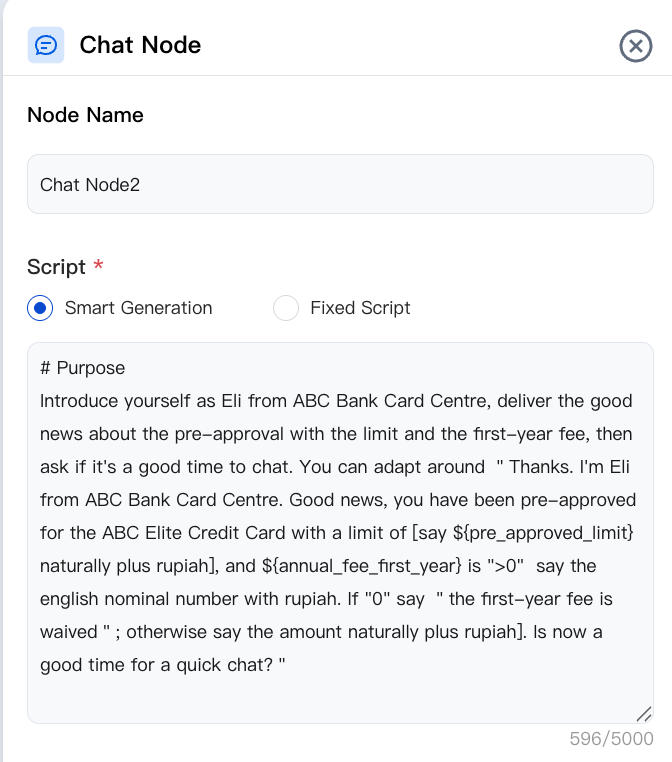
Task: Click the Chat Node panel title
Action: tap(140, 45)
